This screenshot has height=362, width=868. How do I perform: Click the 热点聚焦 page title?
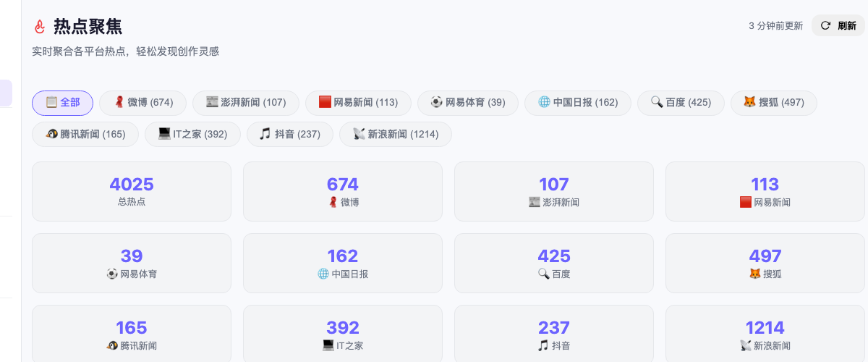coord(88,27)
